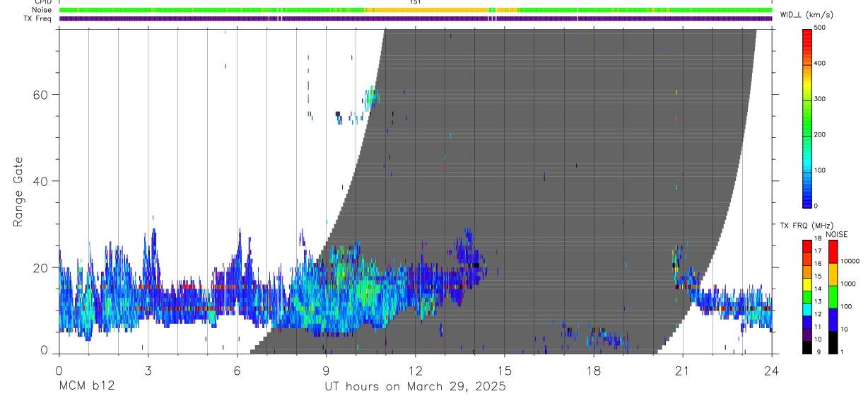Click the 9 hour tick on the UT axis
This screenshot has height=401, width=868.
tap(326, 369)
